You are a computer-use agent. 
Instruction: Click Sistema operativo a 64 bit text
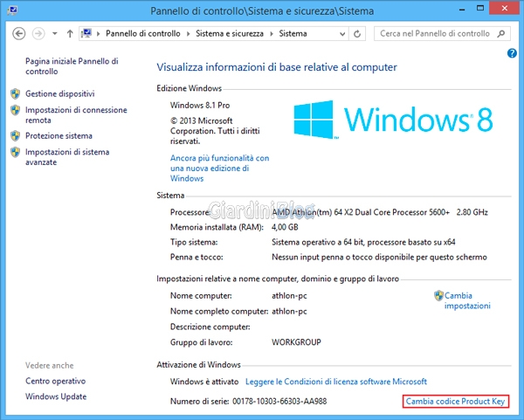pyautogui.click(x=363, y=242)
